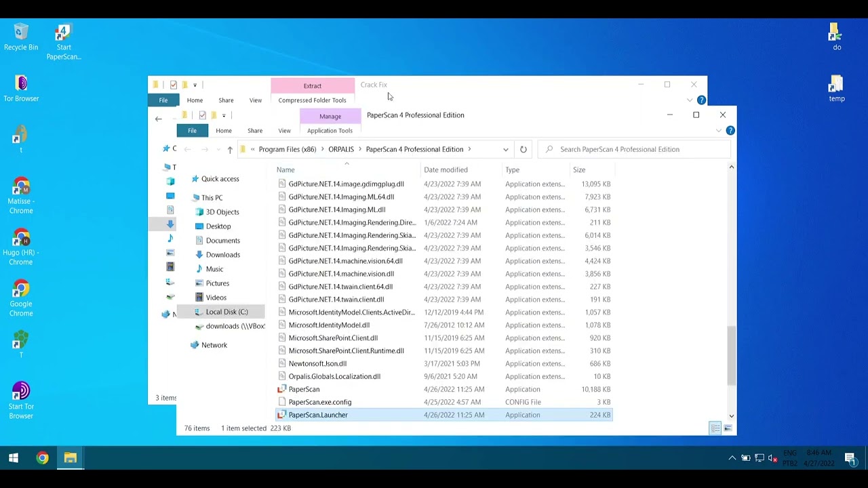This screenshot has height=488, width=868.
Task: Click the Back arrow in Crack Fix window
Action: click(x=158, y=119)
